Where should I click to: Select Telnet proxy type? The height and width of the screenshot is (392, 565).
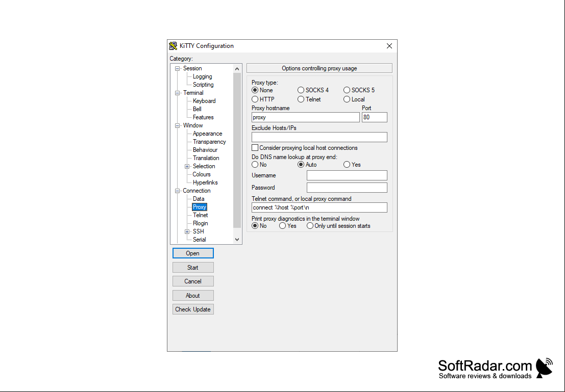click(301, 99)
